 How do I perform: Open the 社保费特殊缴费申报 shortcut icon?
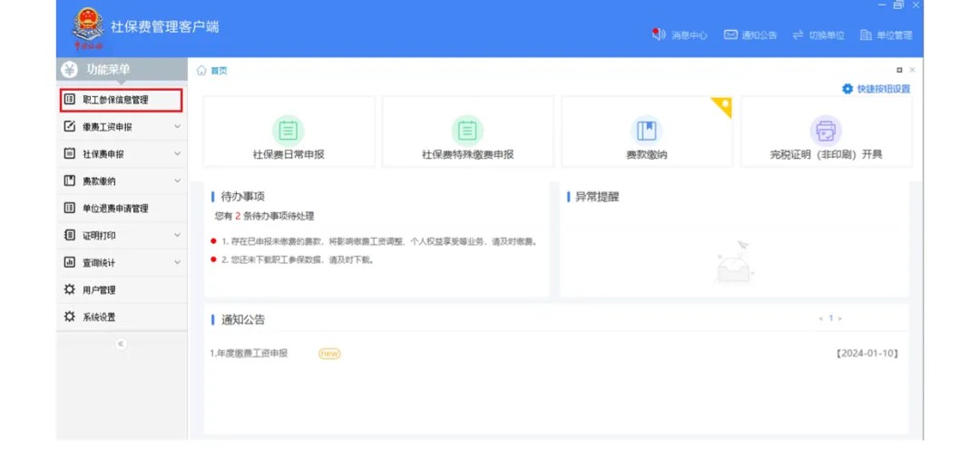467,130
